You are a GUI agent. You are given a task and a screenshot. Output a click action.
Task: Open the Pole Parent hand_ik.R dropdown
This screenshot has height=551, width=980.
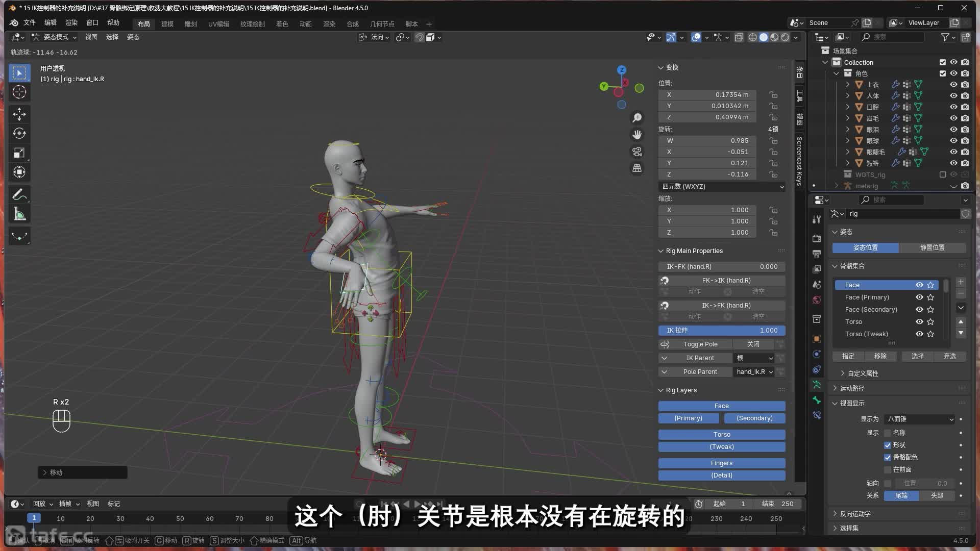(x=754, y=372)
